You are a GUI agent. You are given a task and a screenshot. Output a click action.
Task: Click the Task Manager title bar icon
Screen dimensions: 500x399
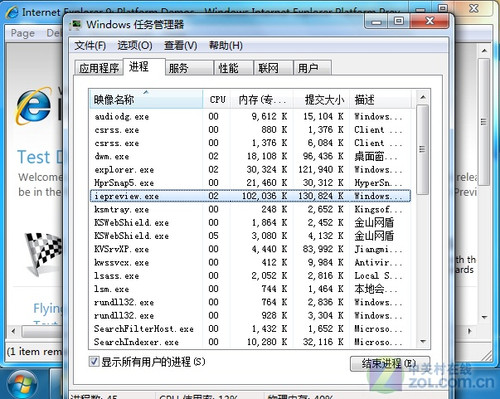pyautogui.click(x=76, y=24)
